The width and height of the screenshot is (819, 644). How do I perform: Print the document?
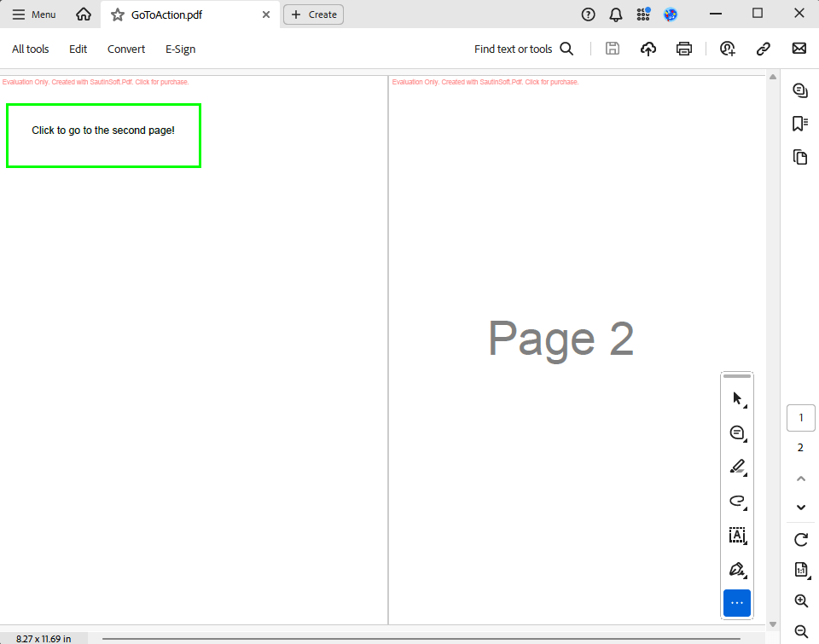(x=683, y=49)
